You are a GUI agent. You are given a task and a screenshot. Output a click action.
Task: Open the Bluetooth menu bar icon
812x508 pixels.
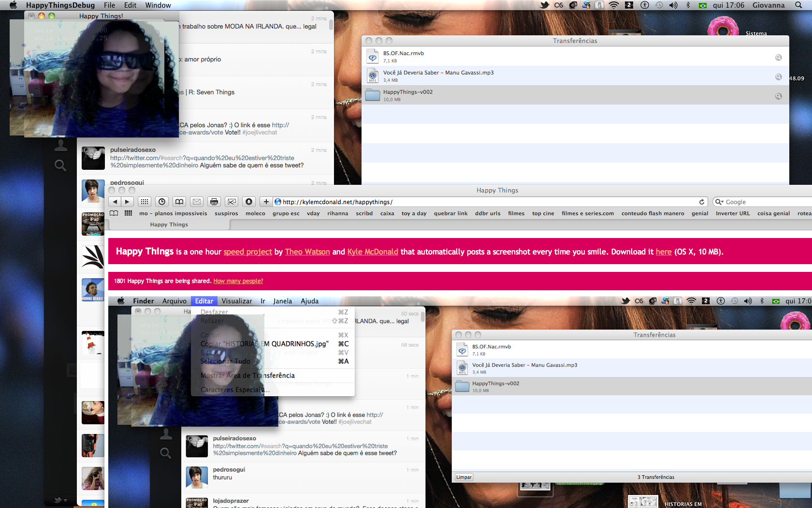688,5
